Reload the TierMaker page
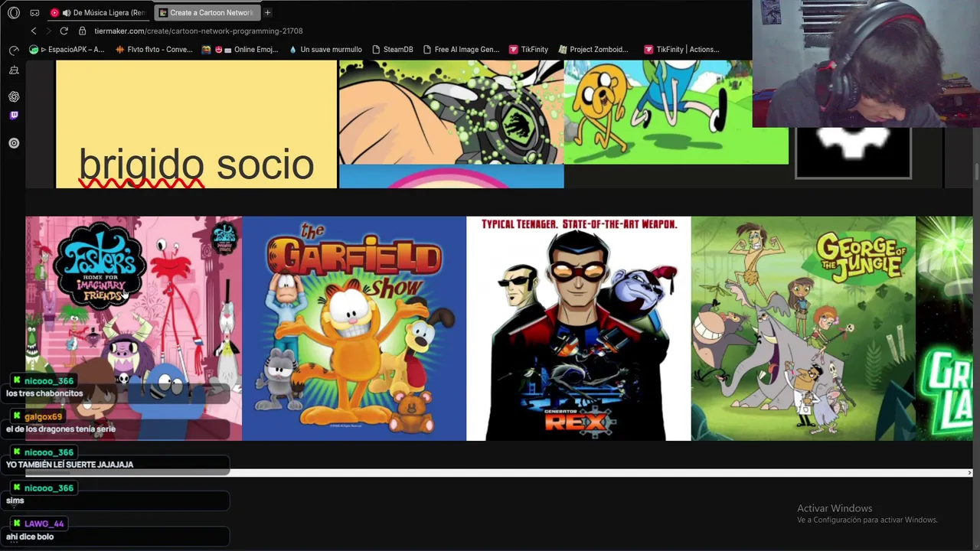 click(64, 31)
